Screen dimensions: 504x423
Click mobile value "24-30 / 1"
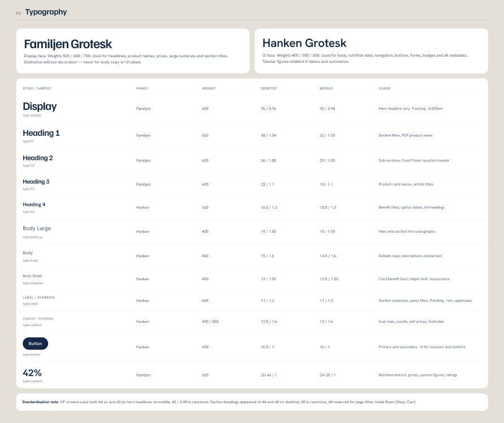click(328, 375)
